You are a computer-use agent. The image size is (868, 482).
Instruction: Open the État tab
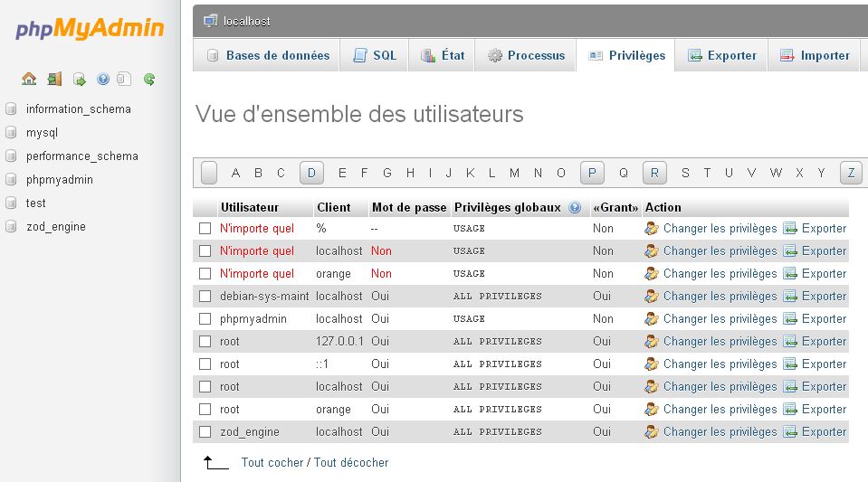click(442, 55)
